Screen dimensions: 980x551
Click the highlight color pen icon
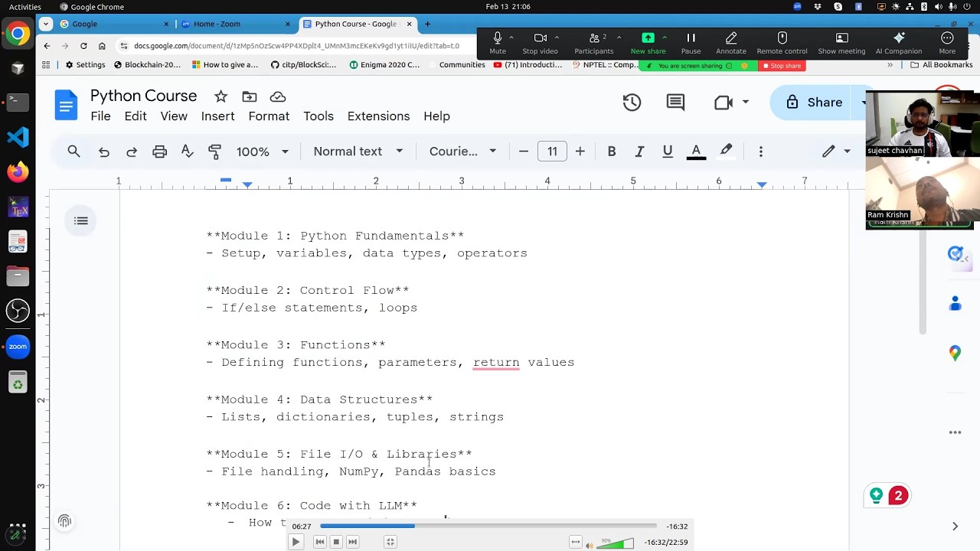point(726,152)
